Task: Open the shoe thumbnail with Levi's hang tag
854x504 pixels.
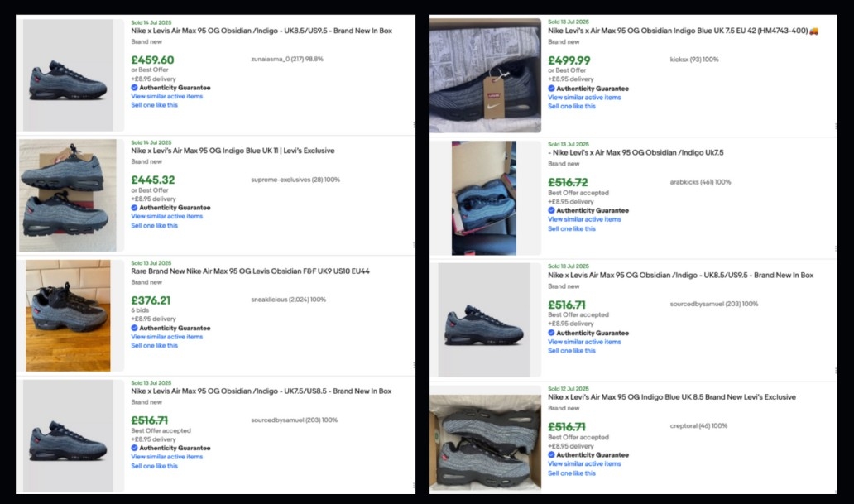Action: [485, 76]
